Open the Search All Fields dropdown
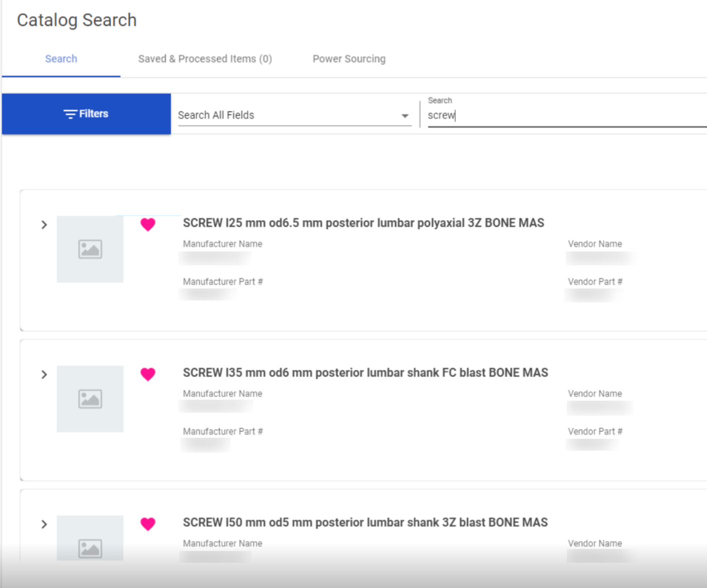707x588 pixels. 294,115
